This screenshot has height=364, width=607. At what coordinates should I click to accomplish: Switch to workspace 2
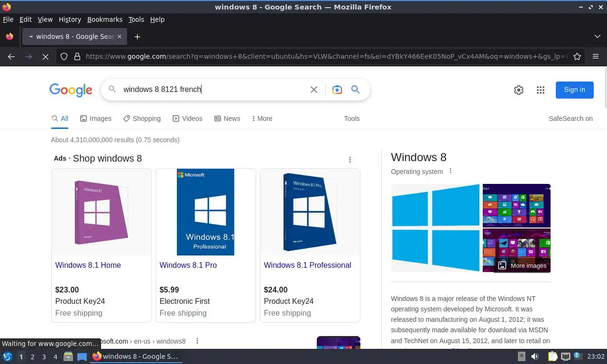pos(32,357)
